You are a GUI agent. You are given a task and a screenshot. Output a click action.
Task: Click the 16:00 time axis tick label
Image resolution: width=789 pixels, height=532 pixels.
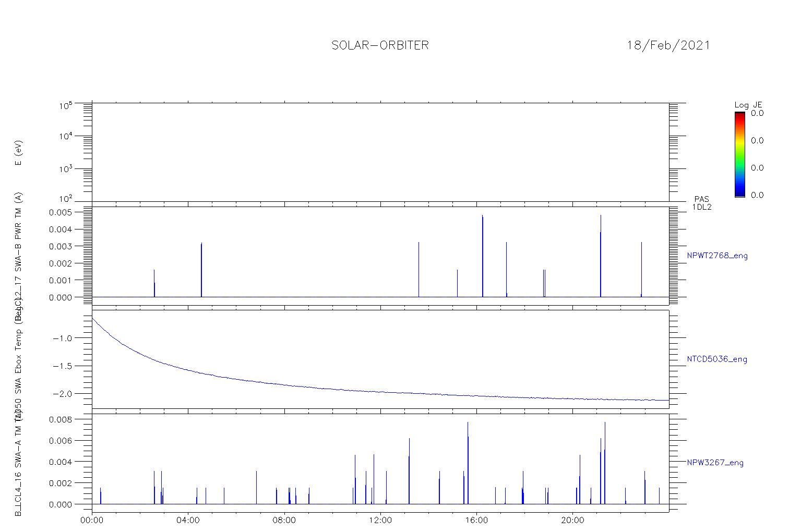pos(476,520)
